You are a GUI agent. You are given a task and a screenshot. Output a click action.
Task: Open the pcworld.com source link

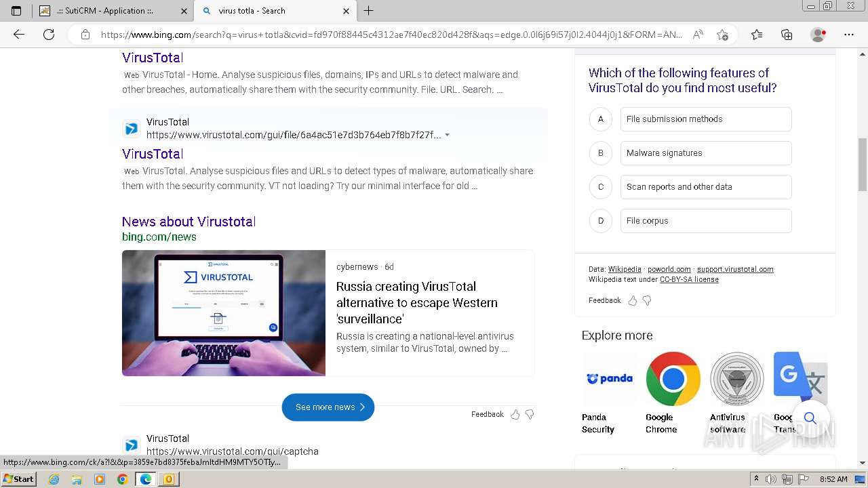point(669,269)
